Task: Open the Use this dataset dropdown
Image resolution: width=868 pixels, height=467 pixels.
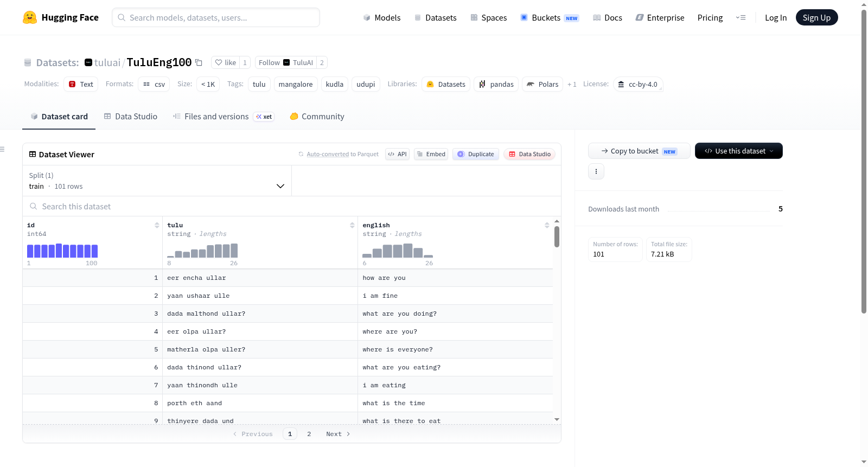Action: [739, 151]
